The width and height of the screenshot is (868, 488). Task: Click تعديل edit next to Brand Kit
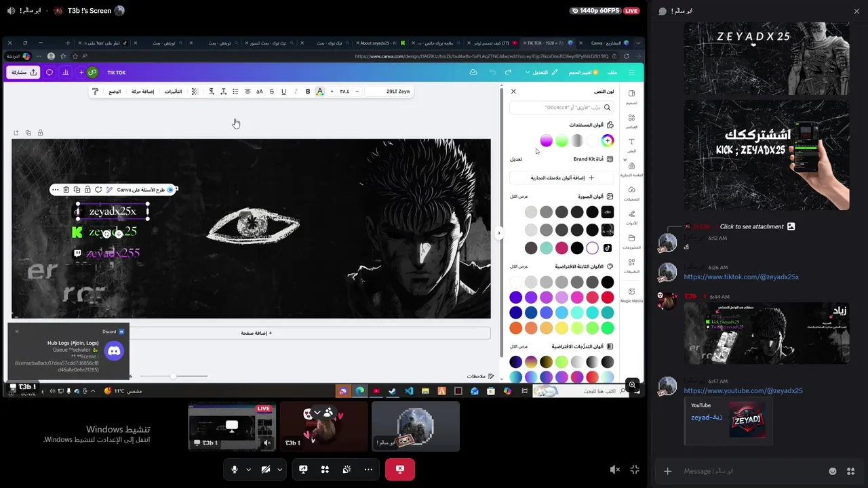(516, 159)
